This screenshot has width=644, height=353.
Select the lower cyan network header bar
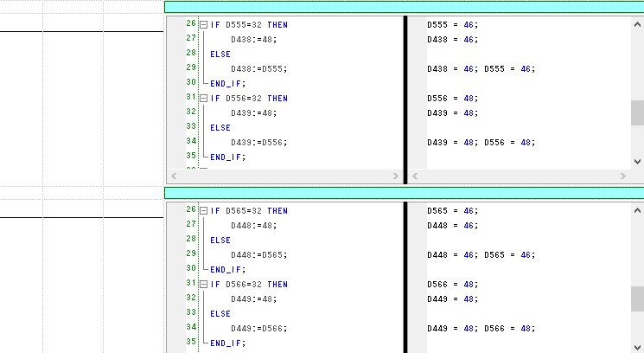(x=404, y=193)
